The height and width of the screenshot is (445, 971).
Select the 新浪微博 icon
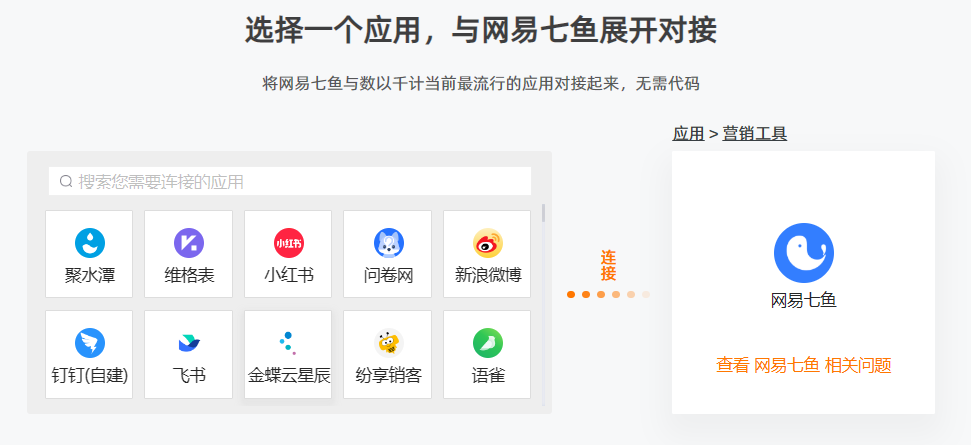click(x=487, y=243)
